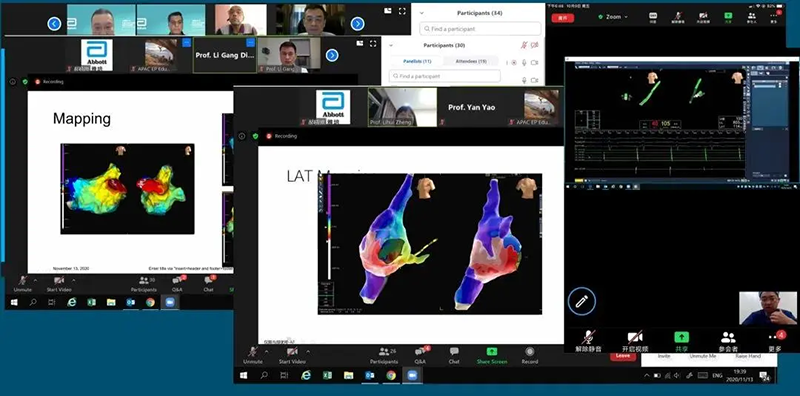Click the Raise Hand button
This screenshot has height=396, width=800.
click(749, 356)
